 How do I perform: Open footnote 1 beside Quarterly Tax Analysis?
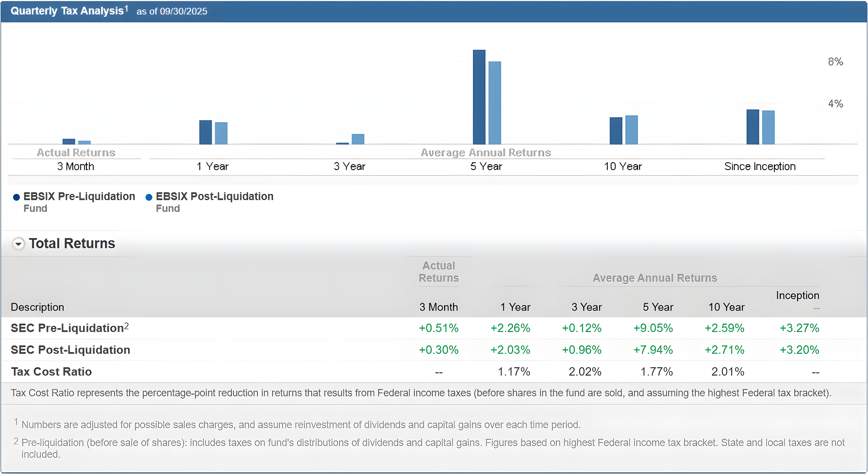tap(126, 8)
